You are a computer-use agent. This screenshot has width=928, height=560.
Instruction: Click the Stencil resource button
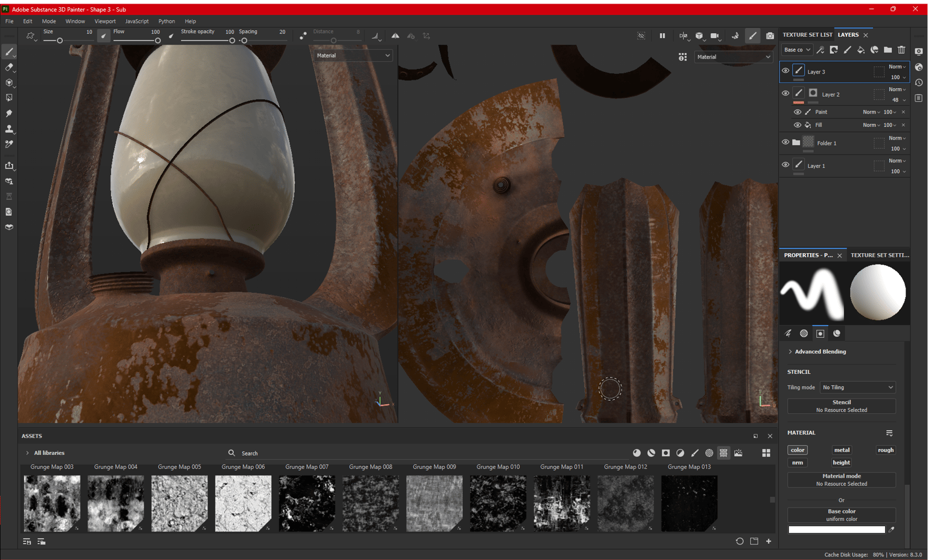pos(841,406)
